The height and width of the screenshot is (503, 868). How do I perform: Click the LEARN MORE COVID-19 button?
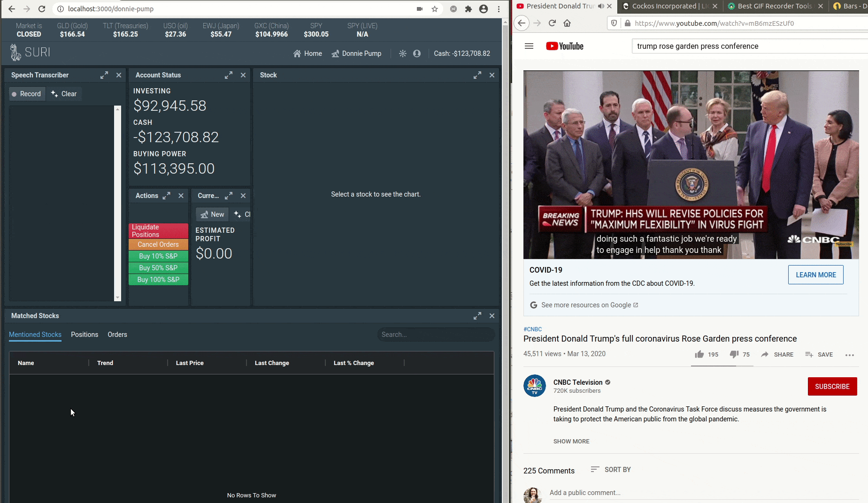816,275
